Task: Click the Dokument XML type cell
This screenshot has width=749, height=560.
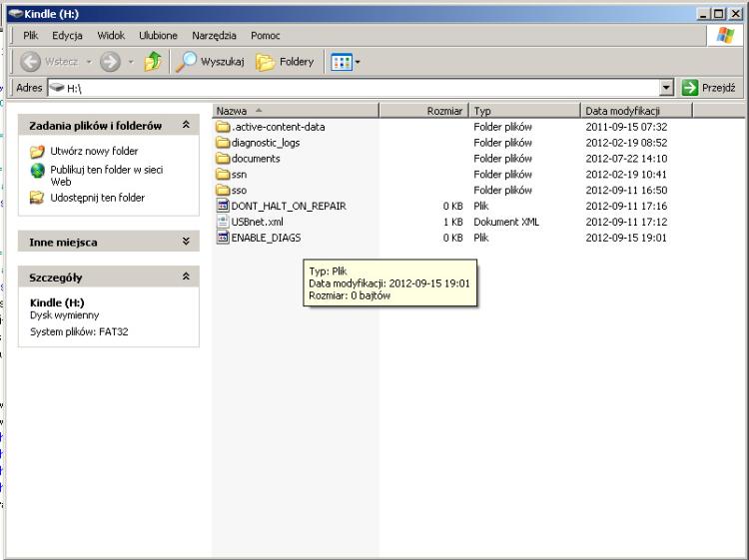Action: (x=506, y=222)
